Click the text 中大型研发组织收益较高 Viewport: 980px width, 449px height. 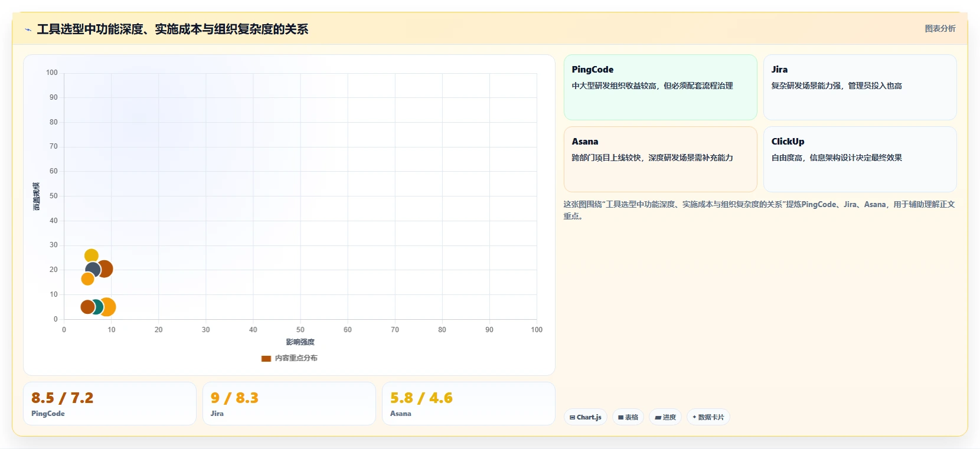(614, 86)
